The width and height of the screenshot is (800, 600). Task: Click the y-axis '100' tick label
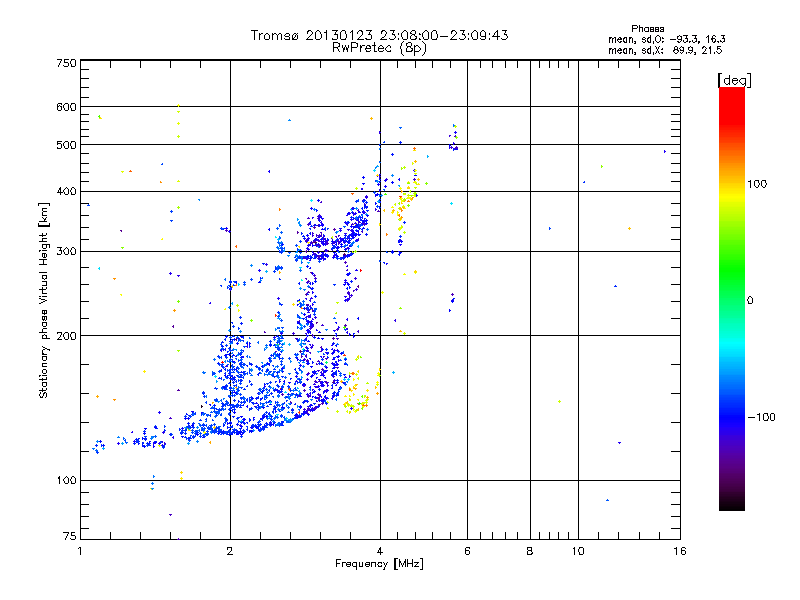click(x=66, y=481)
